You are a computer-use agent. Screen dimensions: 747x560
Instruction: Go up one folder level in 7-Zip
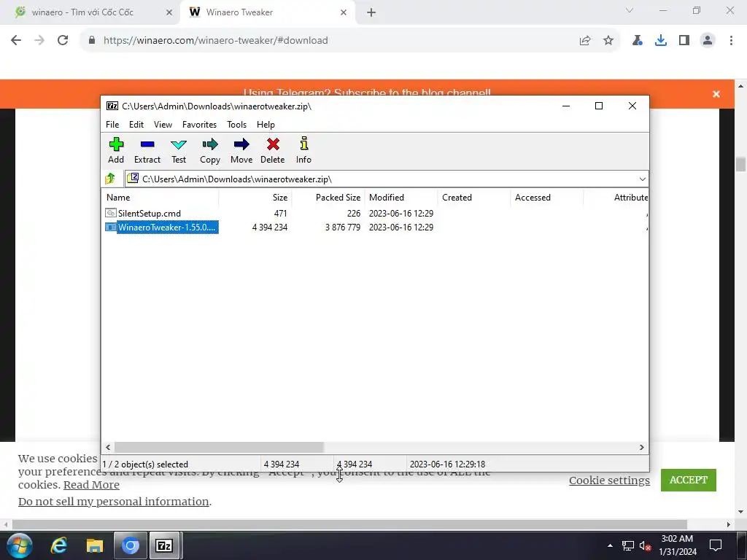point(111,179)
